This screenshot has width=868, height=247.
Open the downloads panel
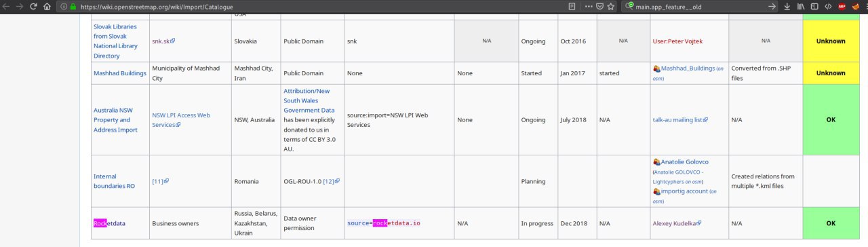pos(787,6)
